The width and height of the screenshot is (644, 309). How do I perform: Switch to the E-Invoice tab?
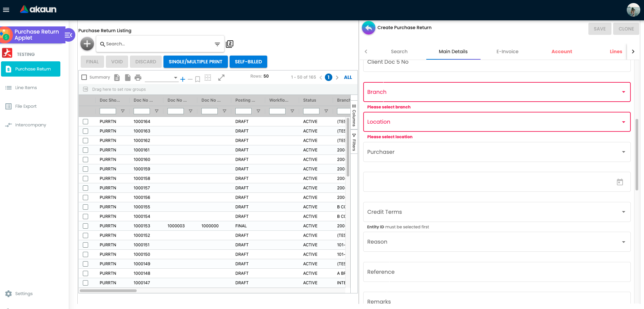pyautogui.click(x=507, y=52)
